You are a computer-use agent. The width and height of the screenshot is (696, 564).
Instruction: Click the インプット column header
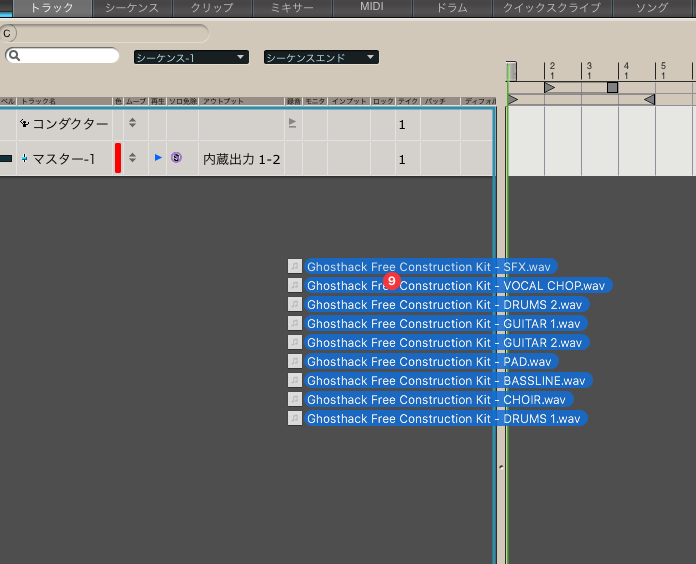(x=349, y=101)
